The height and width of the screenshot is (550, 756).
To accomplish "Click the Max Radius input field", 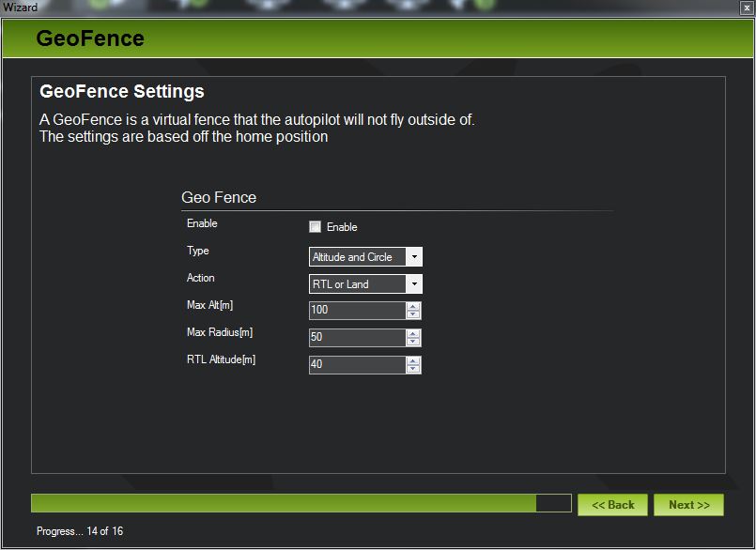I will (x=357, y=338).
